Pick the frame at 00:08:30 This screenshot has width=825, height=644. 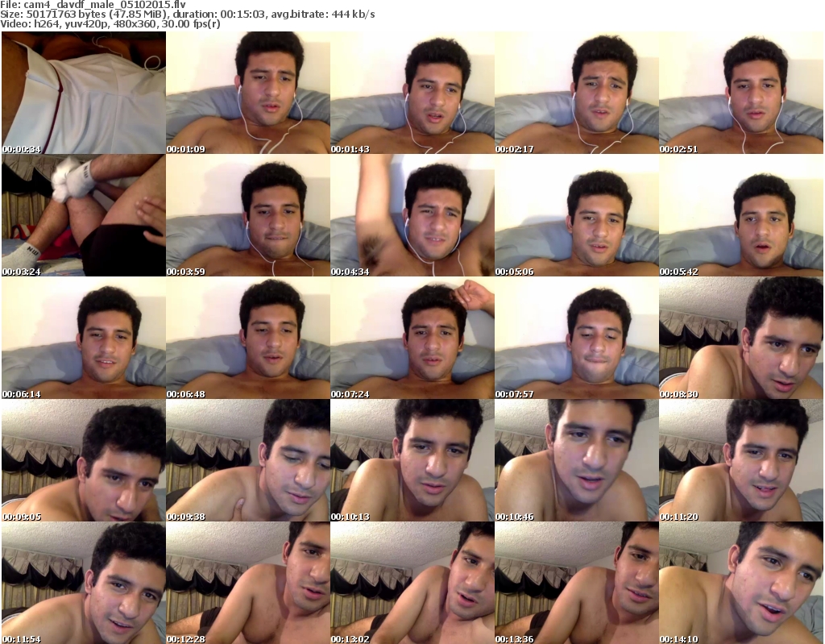point(741,338)
